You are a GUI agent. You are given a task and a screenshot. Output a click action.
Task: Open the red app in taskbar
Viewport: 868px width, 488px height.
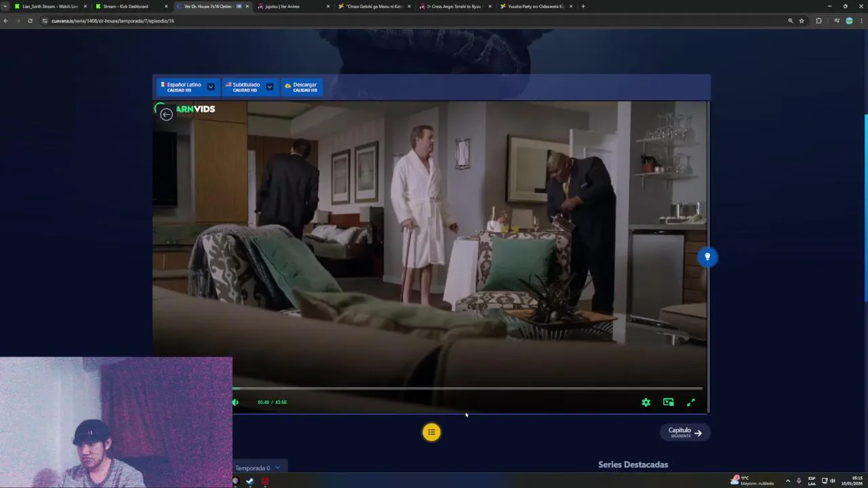(264, 481)
